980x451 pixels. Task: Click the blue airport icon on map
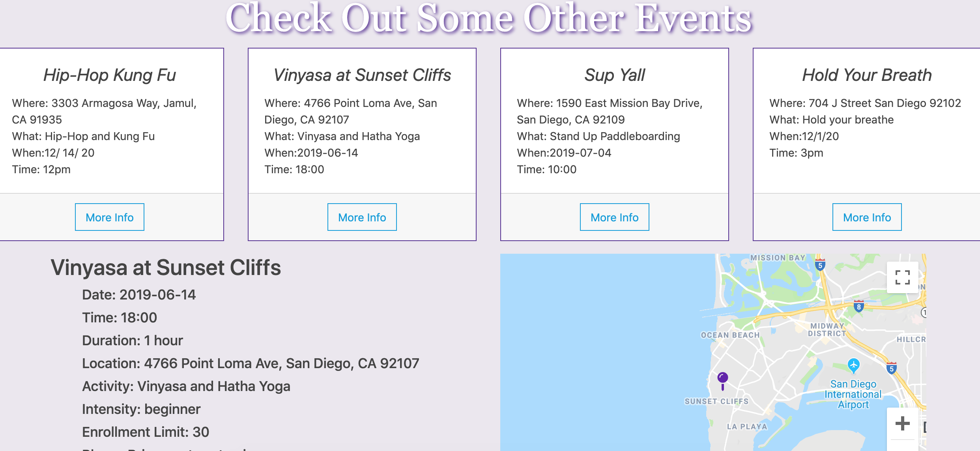[853, 365]
